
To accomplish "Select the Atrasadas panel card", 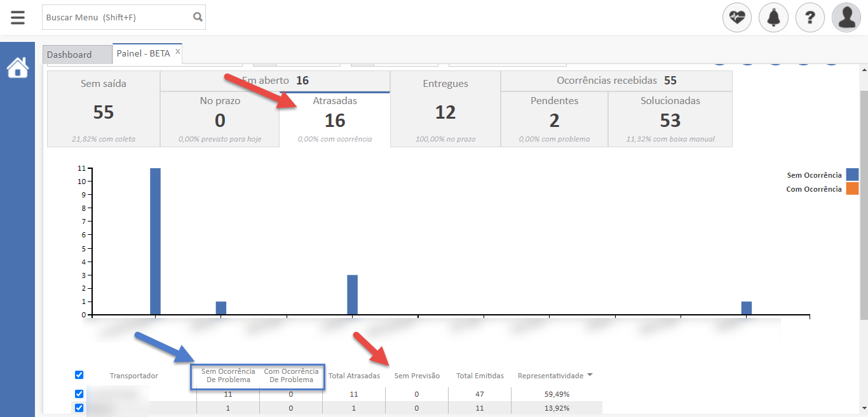I will point(335,119).
